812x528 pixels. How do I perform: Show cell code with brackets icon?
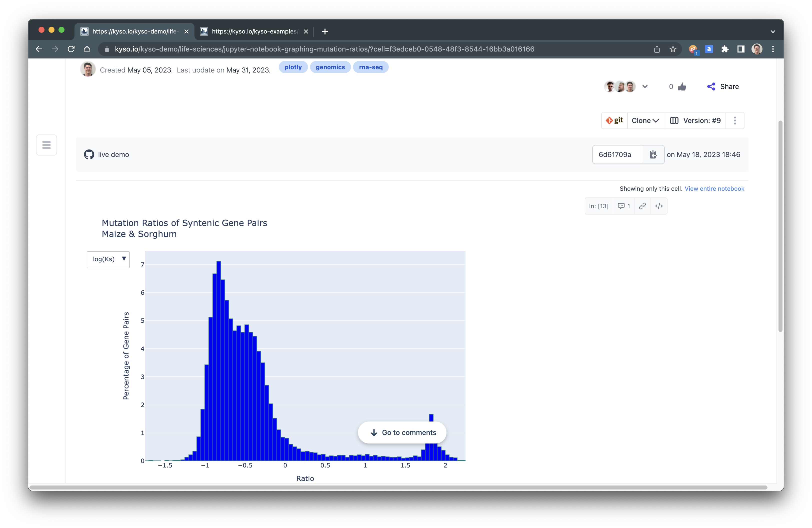659,206
